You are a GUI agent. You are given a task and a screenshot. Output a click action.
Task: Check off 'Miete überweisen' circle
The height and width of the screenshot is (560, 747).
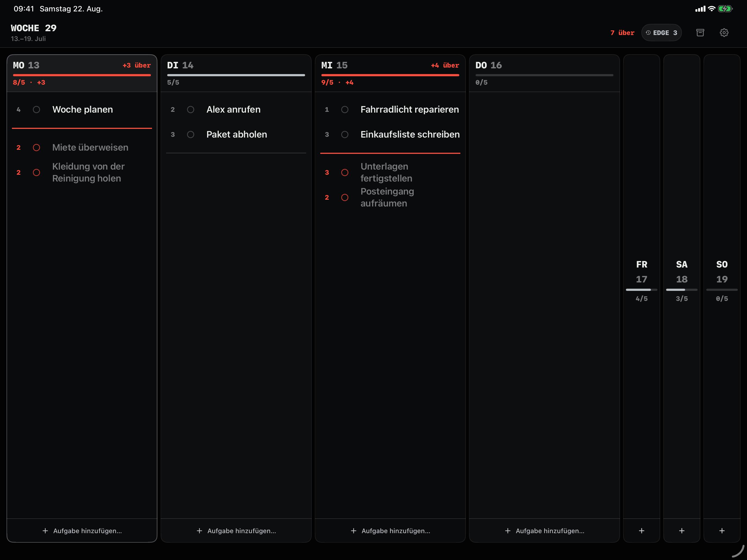tap(36, 148)
